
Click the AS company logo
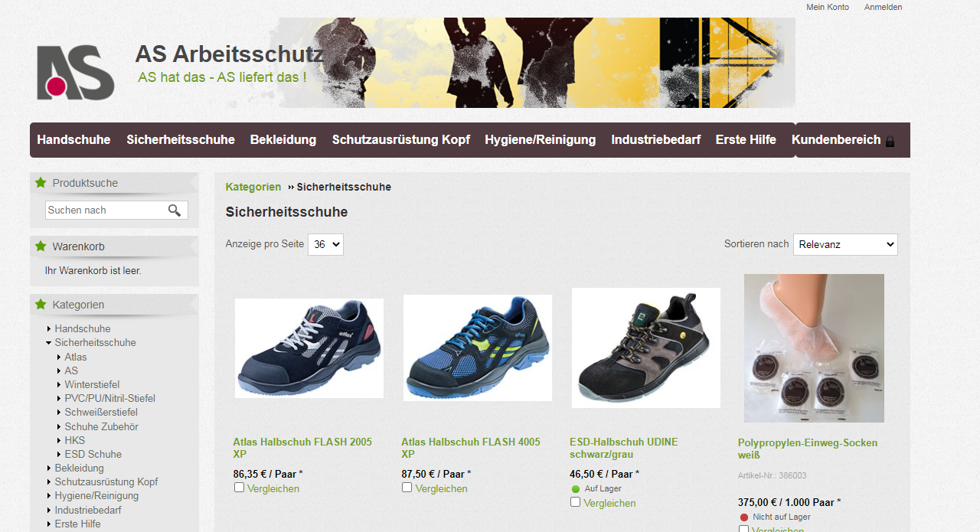click(75, 72)
